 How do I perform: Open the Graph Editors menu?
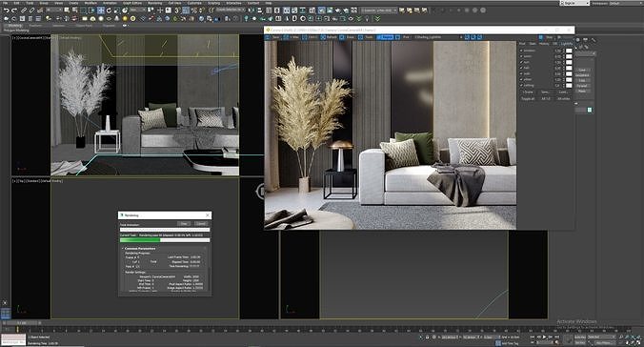pos(132,3)
